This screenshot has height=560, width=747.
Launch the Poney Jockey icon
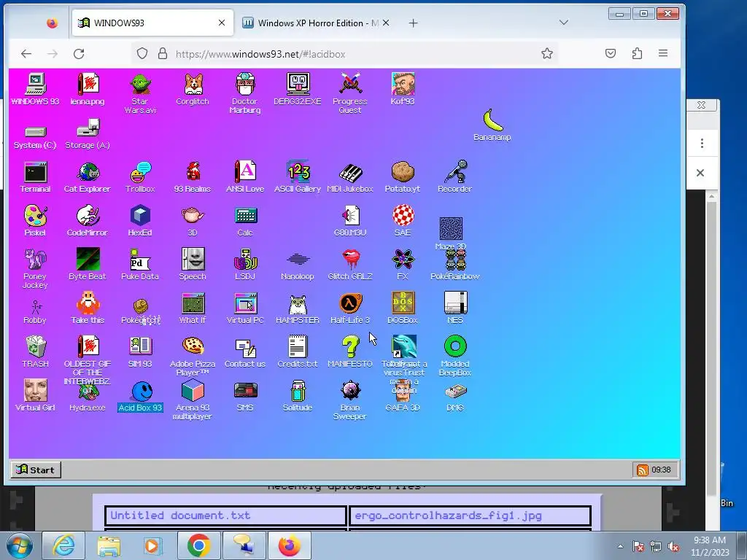click(x=35, y=260)
